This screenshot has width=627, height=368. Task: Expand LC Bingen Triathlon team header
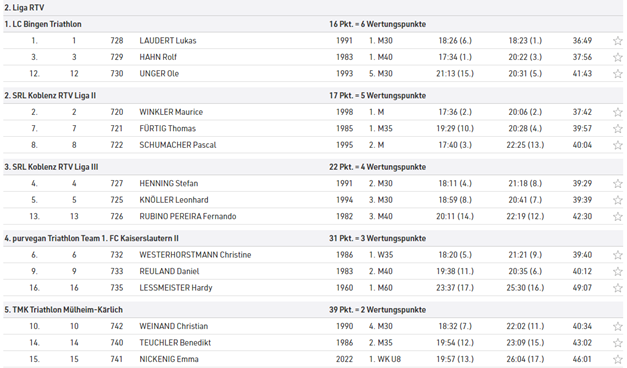(x=313, y=24)
